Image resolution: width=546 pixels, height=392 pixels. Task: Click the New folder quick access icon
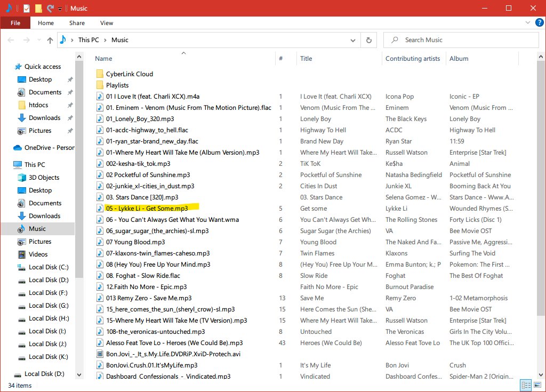click(x=38, y=8)
